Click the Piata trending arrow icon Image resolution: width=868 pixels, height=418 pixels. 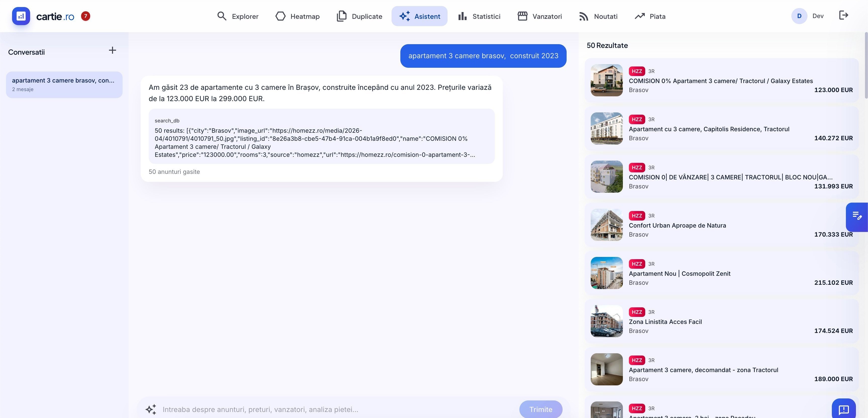coord(639,16)
